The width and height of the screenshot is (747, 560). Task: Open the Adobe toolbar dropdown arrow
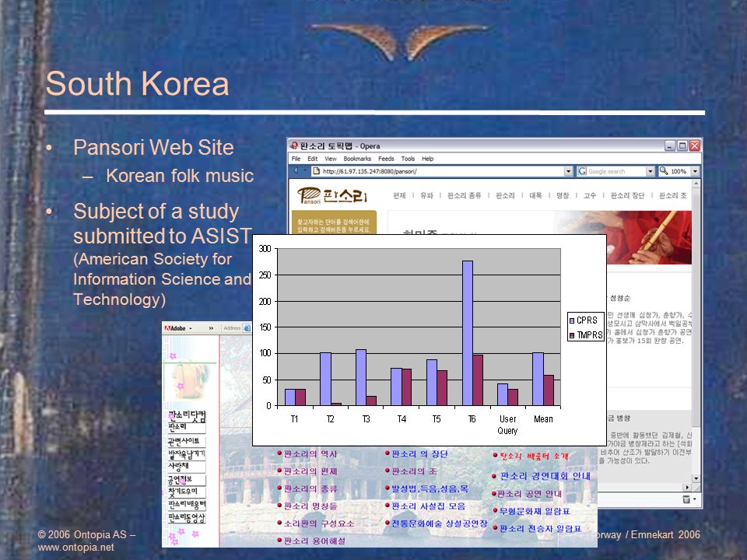tap(191, 328)
